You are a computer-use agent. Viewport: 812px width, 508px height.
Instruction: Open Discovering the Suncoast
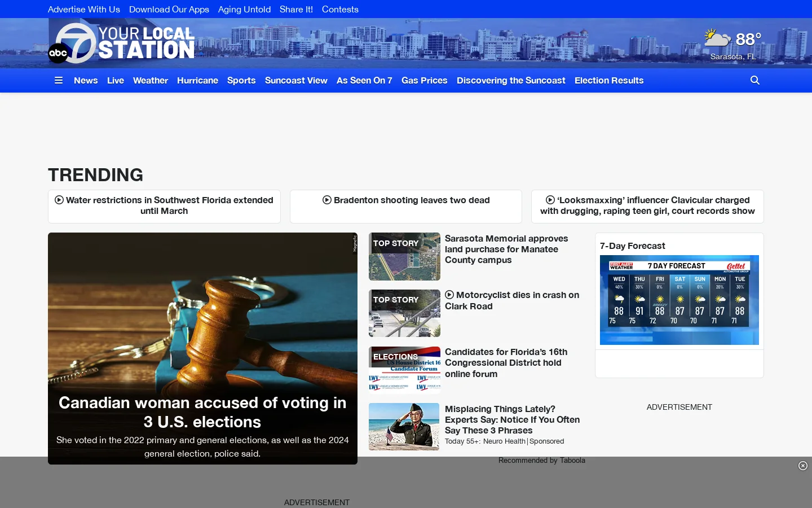point(511,80)
